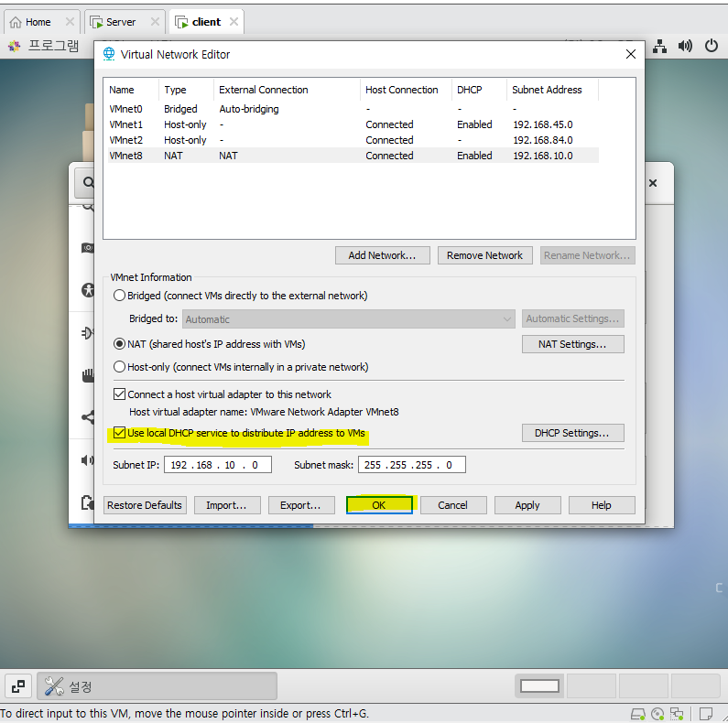Select the VMnet1 Host-only network row
Screen dimensions: 728x723
click(x=353, y=124)
